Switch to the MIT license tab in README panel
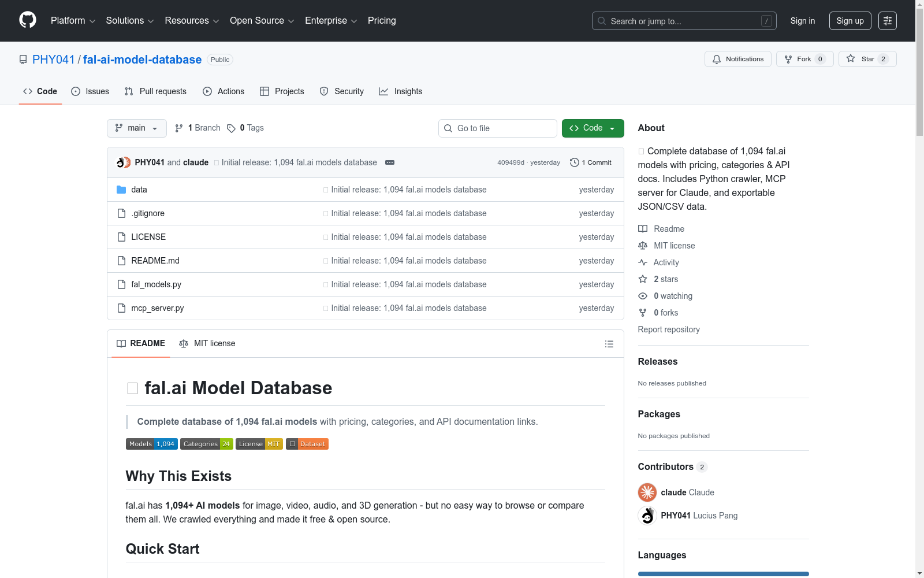 pos(207,343)
